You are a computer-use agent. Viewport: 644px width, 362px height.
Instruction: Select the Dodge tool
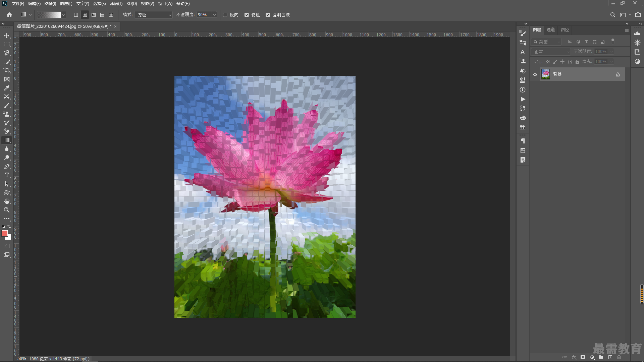7,158
